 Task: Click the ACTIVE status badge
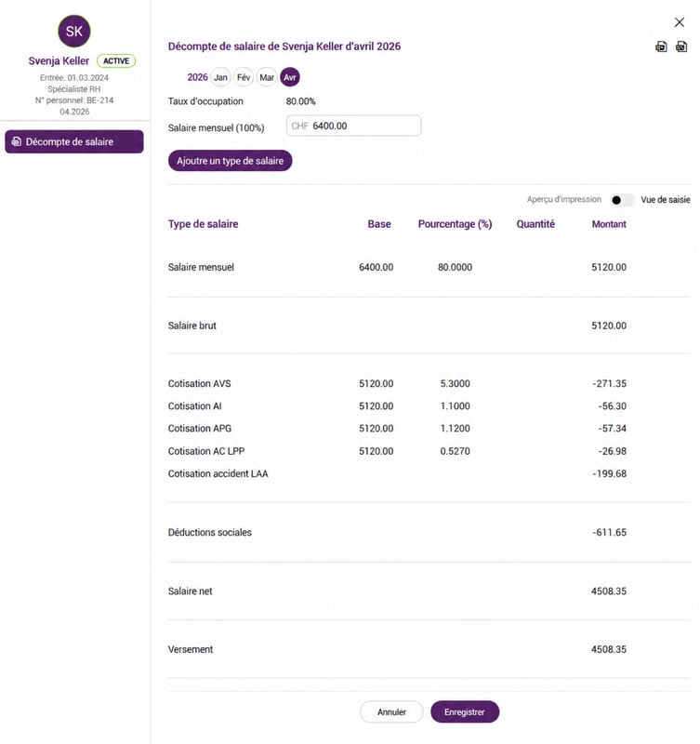tap(116, 60)
